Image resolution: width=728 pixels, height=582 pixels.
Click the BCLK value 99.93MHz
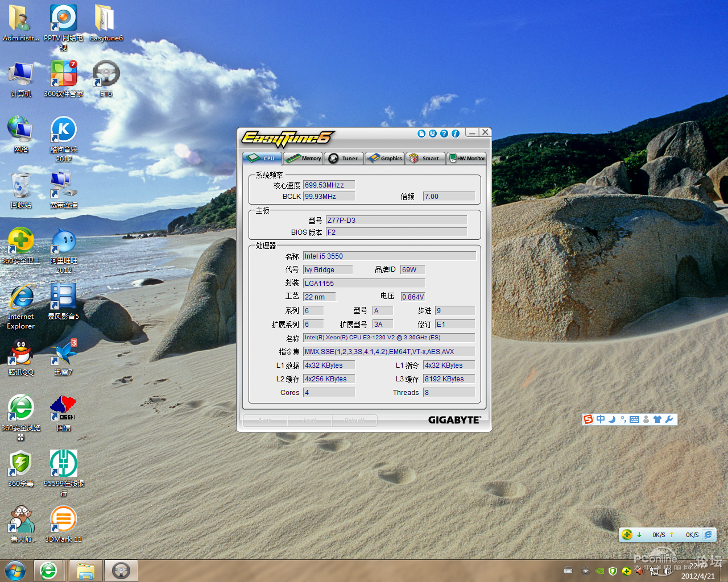[329, 196]
